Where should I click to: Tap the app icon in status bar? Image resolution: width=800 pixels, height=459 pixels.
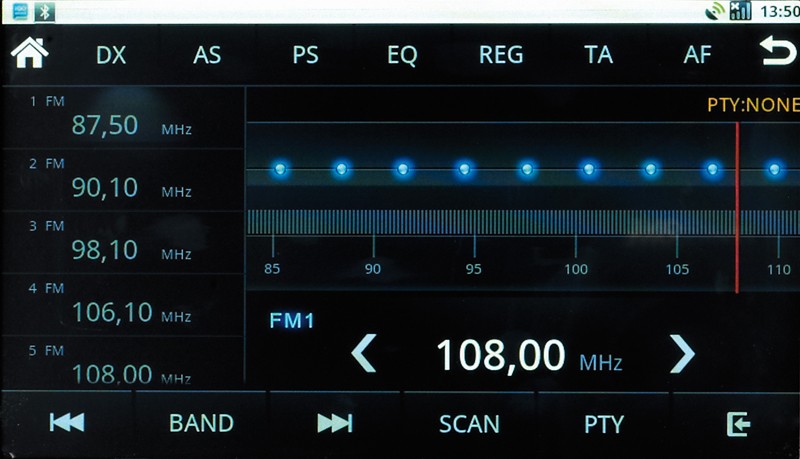[20, 11]
